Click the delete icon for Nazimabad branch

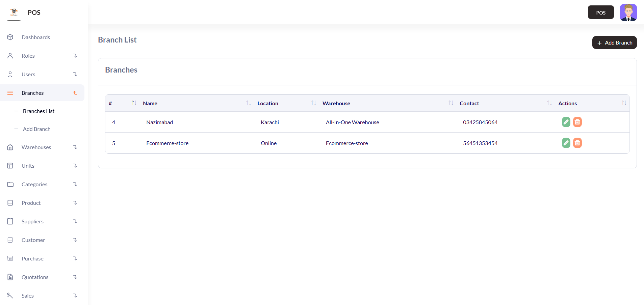click(577, 122)
